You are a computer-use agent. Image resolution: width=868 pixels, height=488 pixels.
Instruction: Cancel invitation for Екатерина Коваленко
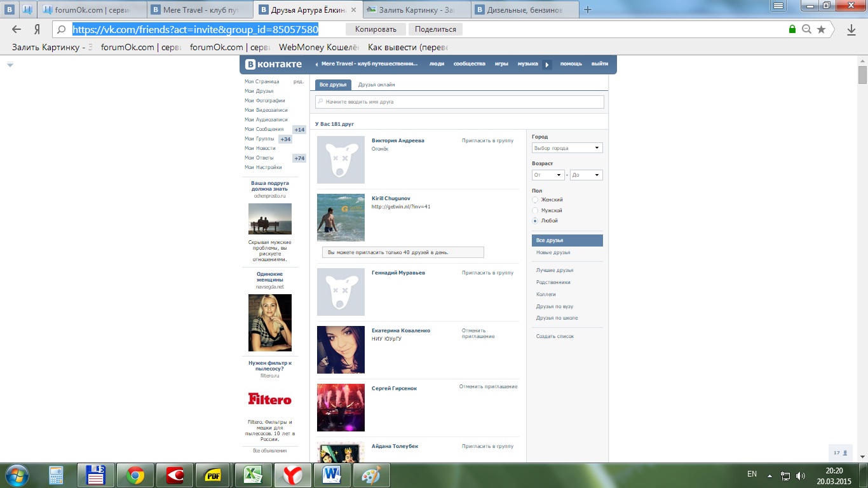pyautogui.click(x=478, y=334)
